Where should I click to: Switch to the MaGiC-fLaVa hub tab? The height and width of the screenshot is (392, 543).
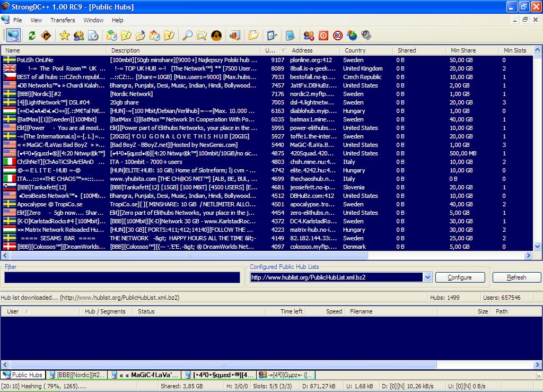point(144,374)
